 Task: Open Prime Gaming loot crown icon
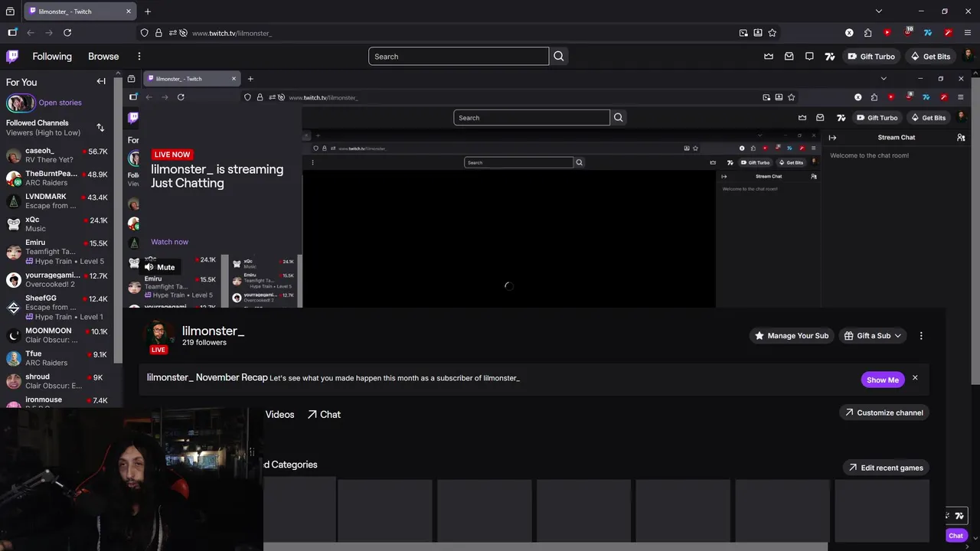click(x=769, y=56)
